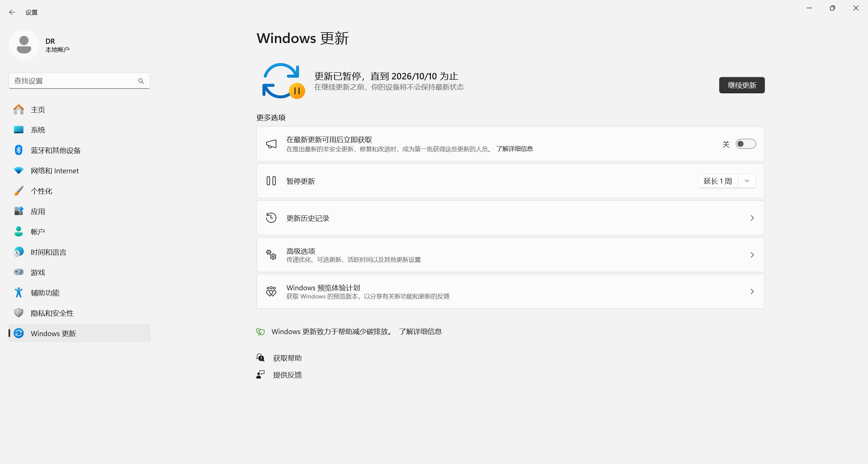The width and height of the screenshot is (868, 464).
Task: Click the DR 本地帐户 profile name
Action: [x=57, y=45]
